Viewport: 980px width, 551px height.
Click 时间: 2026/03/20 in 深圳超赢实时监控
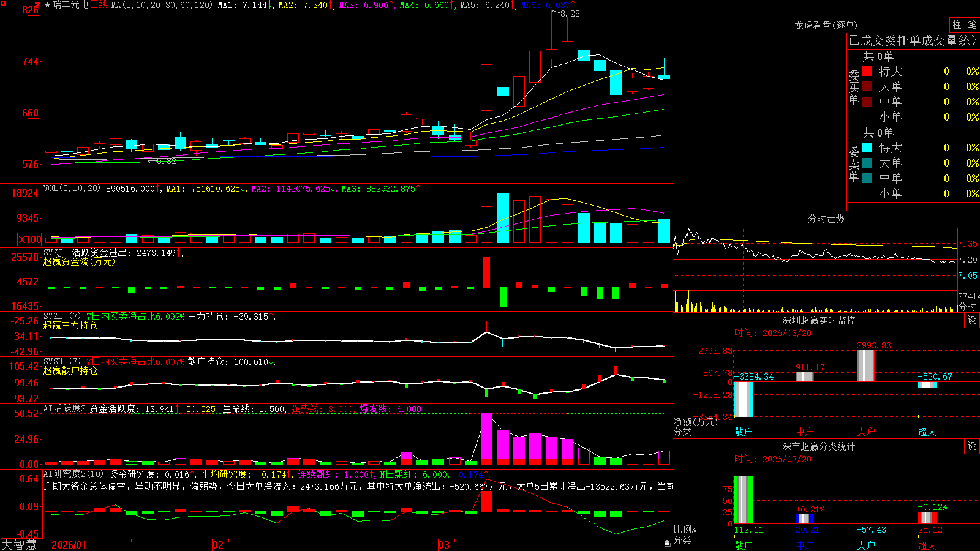[773, 333]
